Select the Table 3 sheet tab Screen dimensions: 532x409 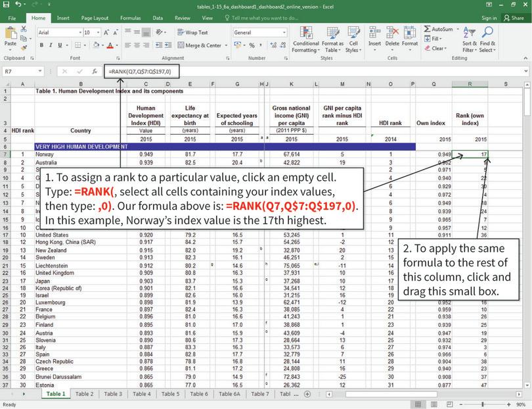[x=112, y=393]
